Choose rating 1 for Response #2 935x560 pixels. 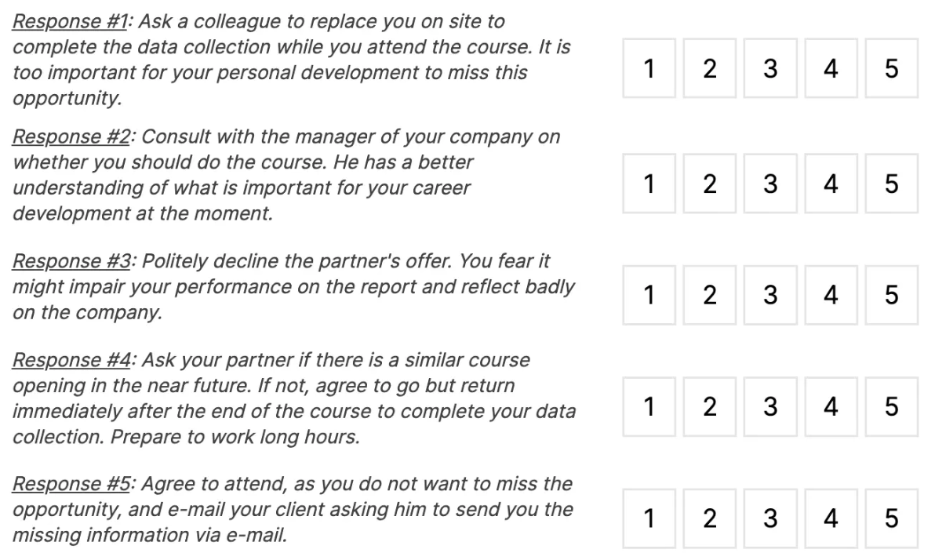tap(649, 184)
